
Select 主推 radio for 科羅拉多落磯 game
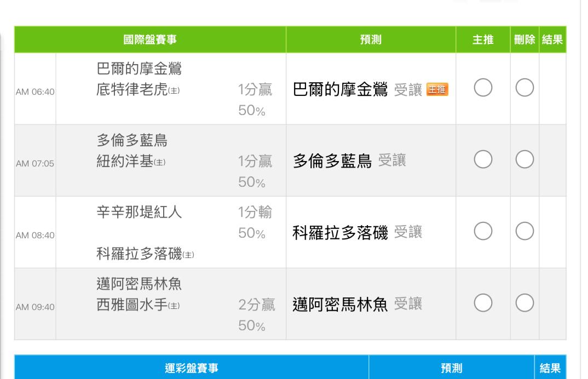click(483, 231)
